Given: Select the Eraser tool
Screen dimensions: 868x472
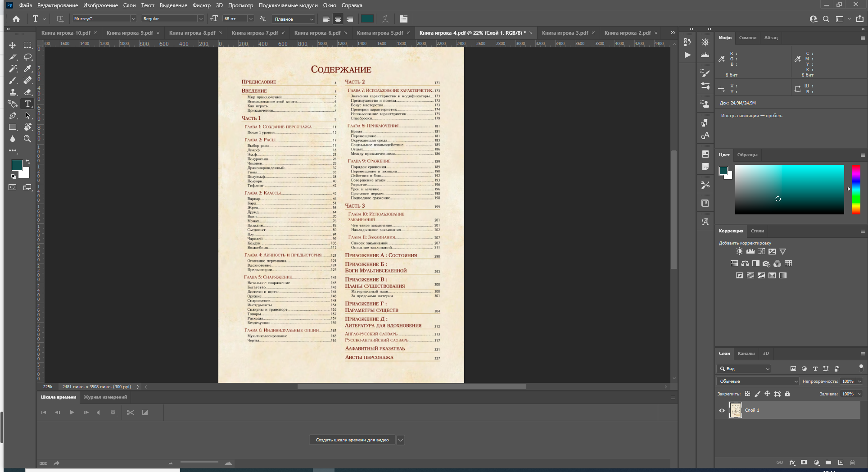Looking at the screenshot, I should (x=27, y=92).
